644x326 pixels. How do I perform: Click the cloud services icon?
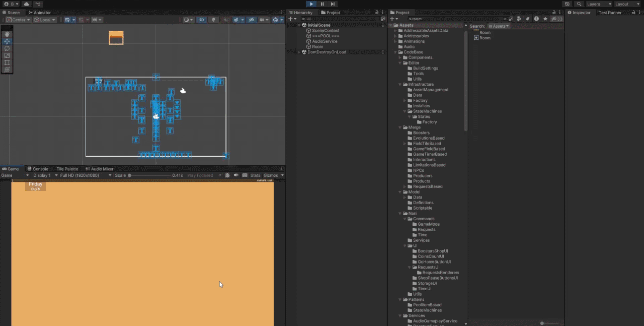[x=27, y=4]
